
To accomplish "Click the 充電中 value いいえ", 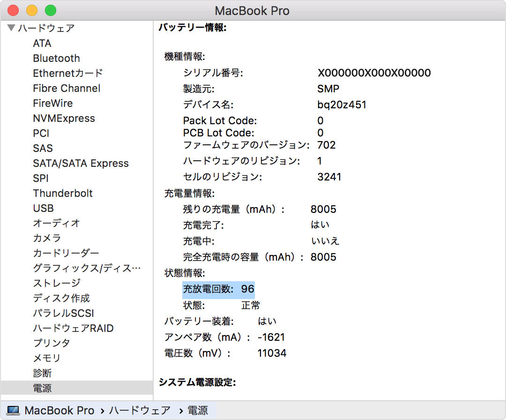I will [325, 241].
